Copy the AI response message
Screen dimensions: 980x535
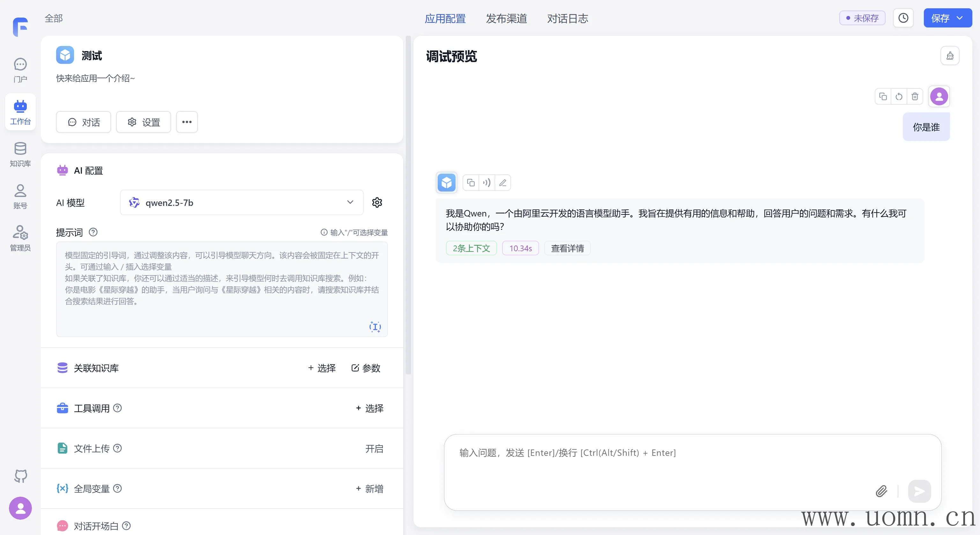tap(471, 183)
